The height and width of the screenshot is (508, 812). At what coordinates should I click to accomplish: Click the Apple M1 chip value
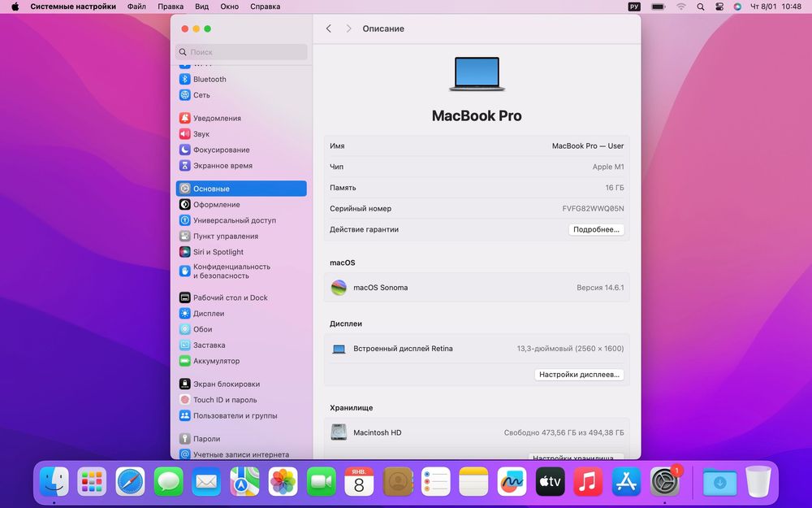coord(608,167)
